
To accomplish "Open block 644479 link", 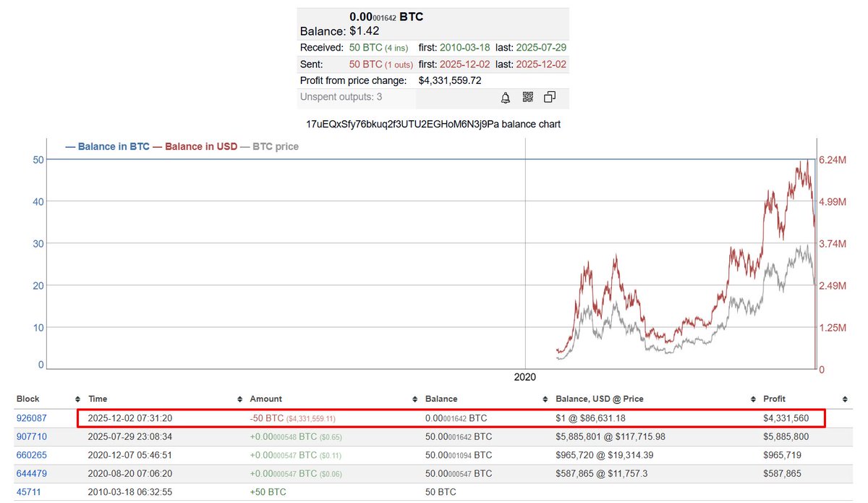I will pos(30,475).
